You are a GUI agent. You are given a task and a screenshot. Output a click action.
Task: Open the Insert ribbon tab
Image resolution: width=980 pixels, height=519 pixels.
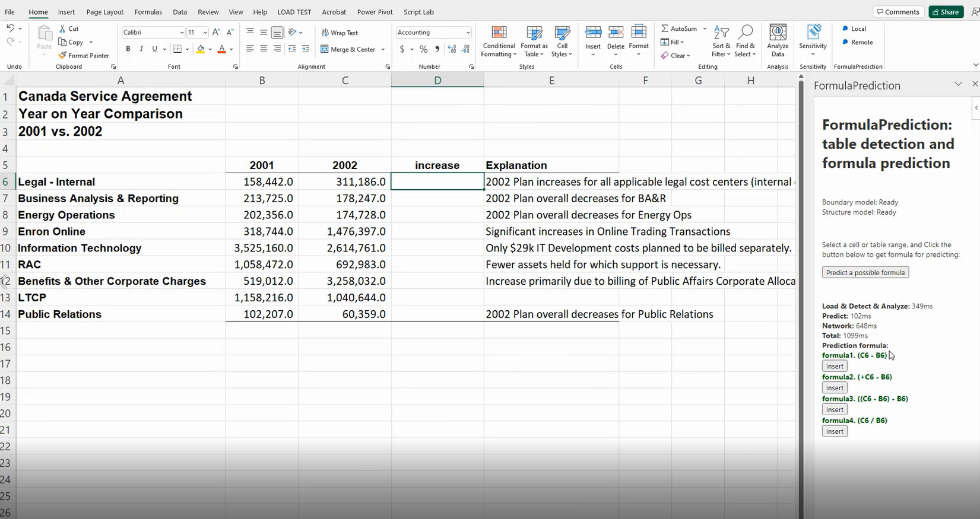pyautogui.click(x=66, y=12)
